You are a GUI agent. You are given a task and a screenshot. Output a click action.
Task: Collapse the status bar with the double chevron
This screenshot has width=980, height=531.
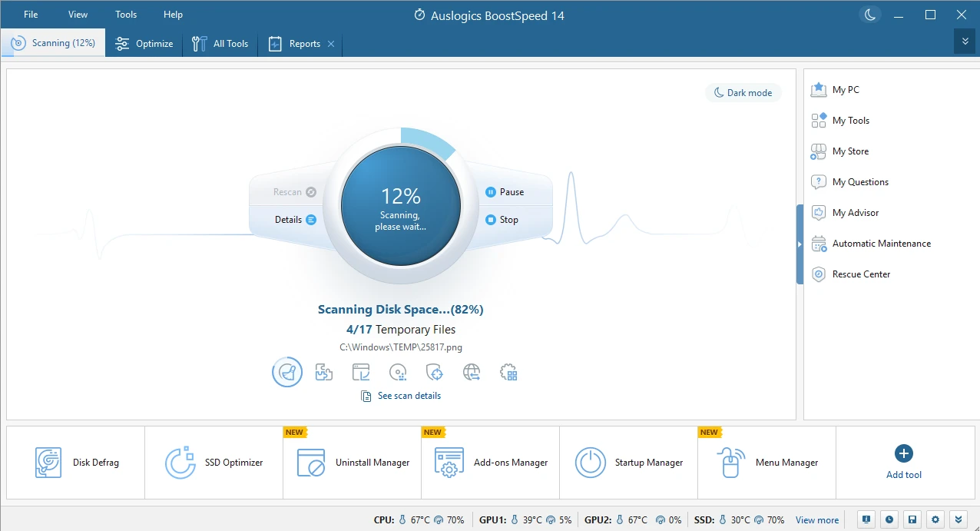[958, 519]
